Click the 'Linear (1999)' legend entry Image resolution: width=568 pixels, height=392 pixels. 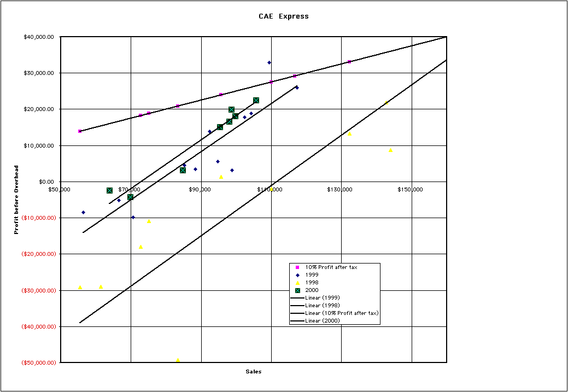[x=323, y=298]
